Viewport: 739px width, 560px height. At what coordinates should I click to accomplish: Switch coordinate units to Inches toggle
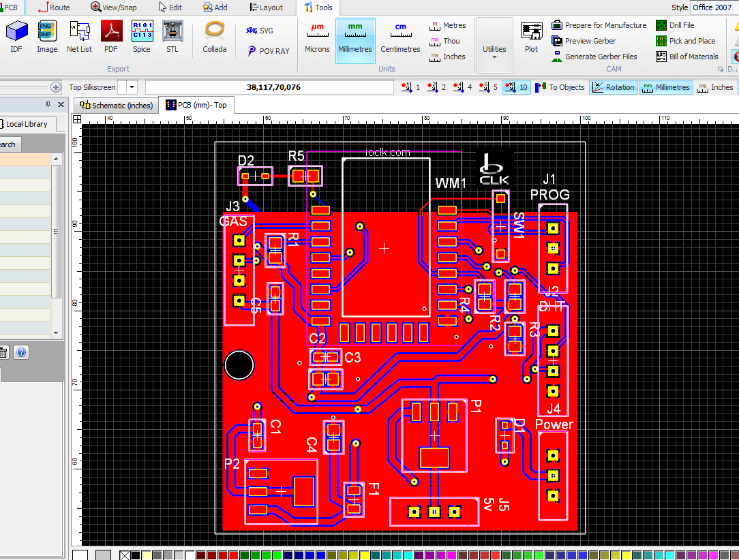715,87
